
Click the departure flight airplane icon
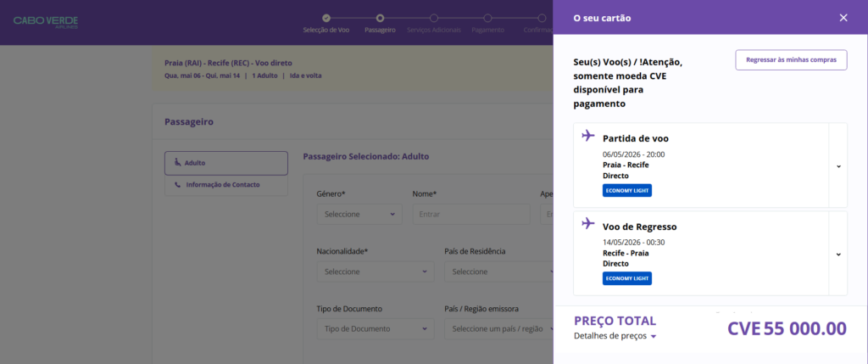coord(588,136)
